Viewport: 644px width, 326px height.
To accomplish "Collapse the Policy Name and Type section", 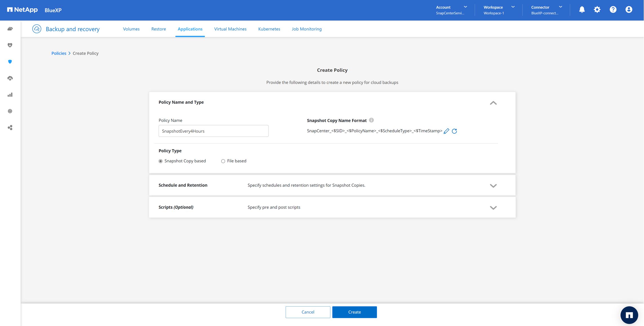I will pyautogui.click(x=493, y=103).
